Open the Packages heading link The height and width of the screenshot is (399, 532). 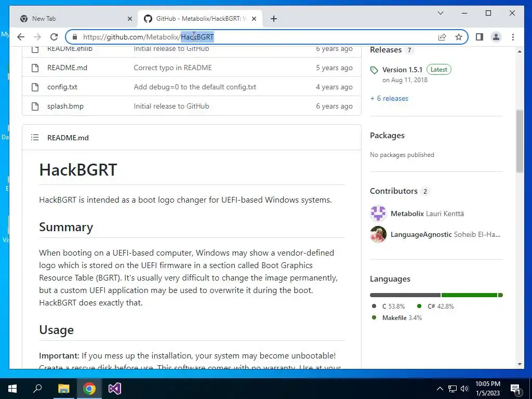coord(387,136)
